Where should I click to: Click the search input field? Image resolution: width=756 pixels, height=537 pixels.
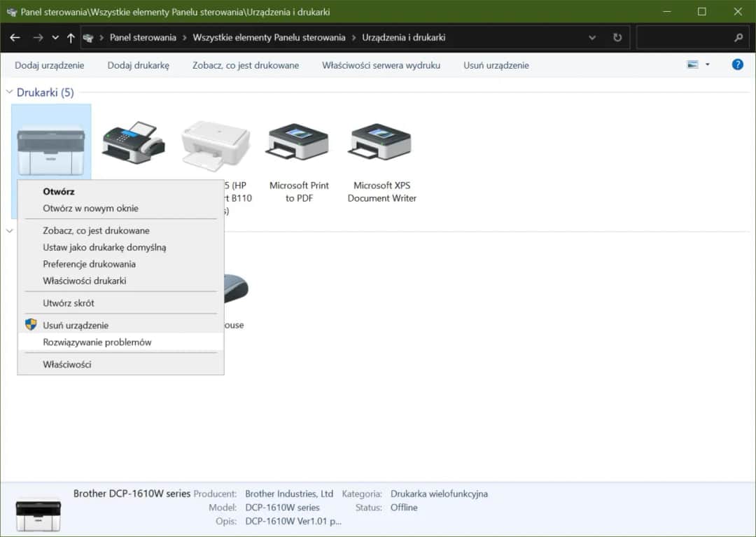click(682, 38)
